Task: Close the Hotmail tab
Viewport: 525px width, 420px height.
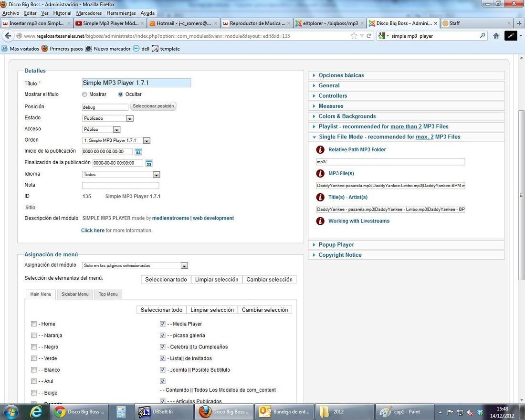Action: point(216,23)
